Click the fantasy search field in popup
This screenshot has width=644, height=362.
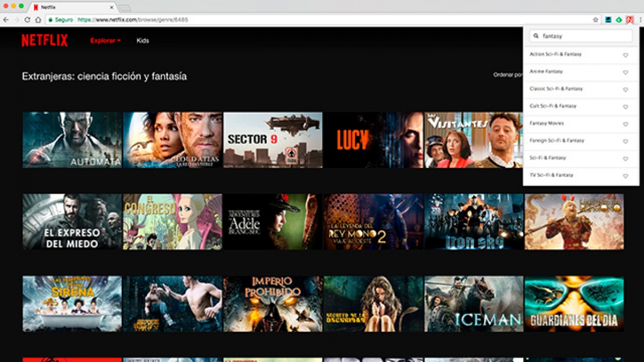(x=581, y=36)
